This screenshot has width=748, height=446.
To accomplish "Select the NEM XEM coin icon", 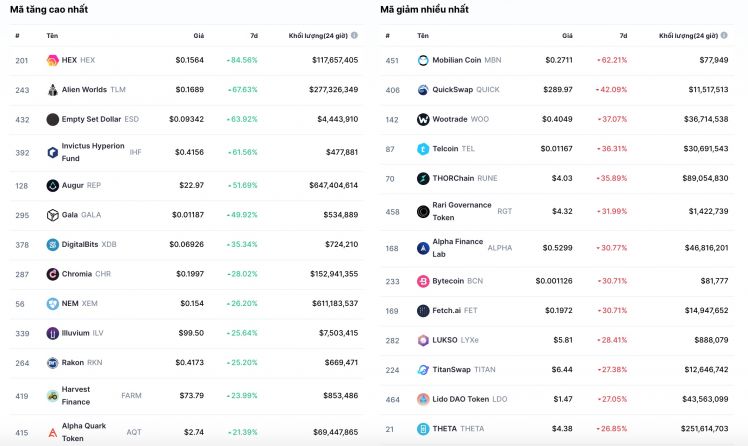I will click(x=52, y=304).
